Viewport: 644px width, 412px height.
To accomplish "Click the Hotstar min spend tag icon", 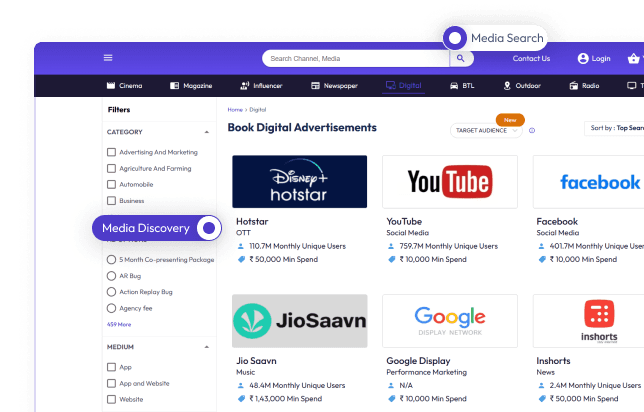I will (241, 259).
